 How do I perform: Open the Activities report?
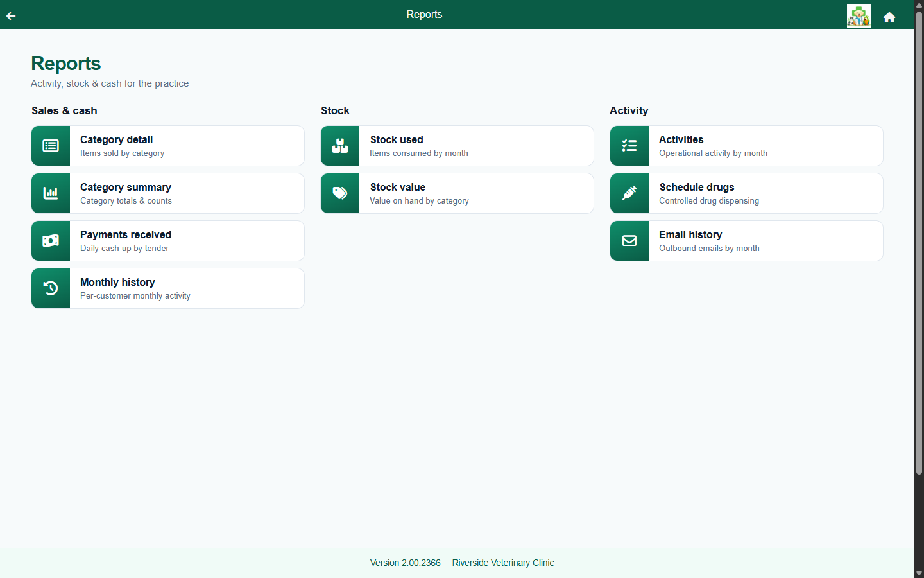747,146
